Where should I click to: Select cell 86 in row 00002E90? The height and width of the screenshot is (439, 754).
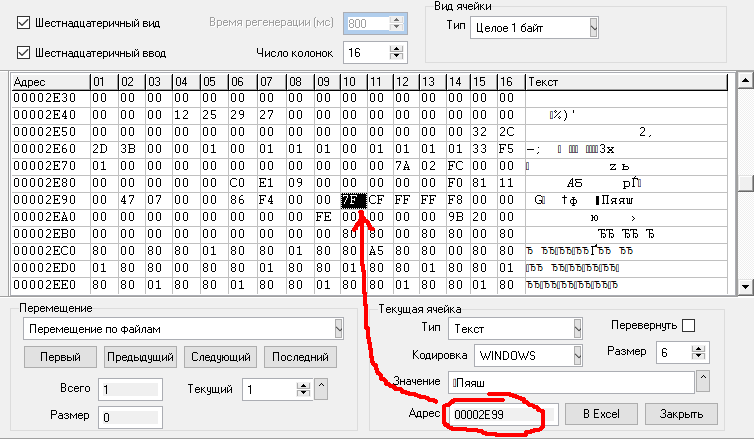(242, 200)
